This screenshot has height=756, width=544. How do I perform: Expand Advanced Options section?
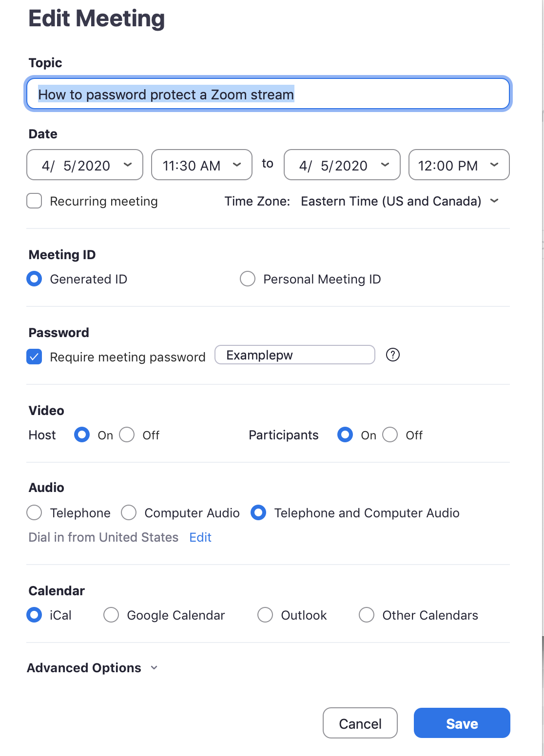pos(92,668)
